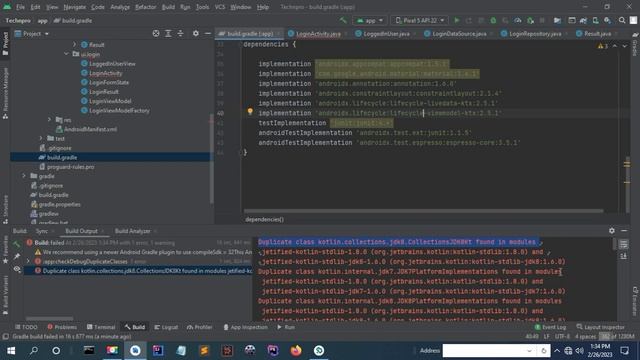Image resolution: width=640 pixels, height=360 pixels.
Task: Open the Structure side tool window
Action: click(5, 209)
